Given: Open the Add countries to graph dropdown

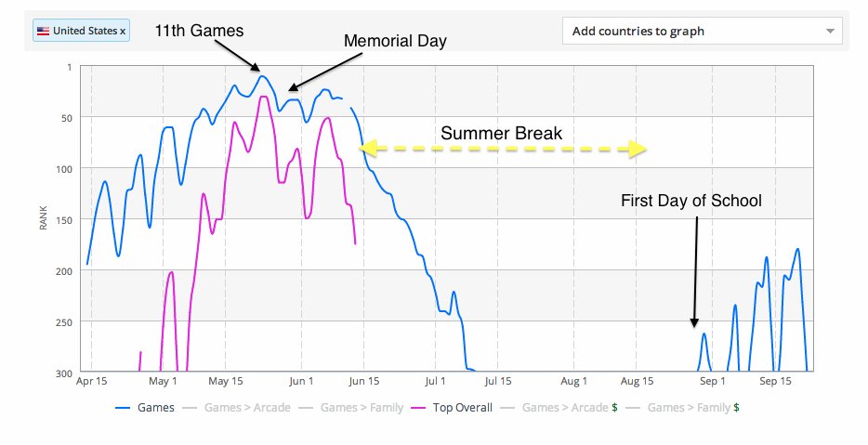Looking at the screenshot, I should click(x=702, y=31).
